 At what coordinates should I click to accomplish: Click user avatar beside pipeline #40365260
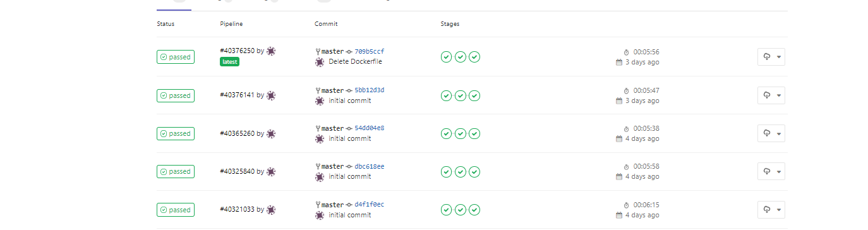[x=271, y=133]
